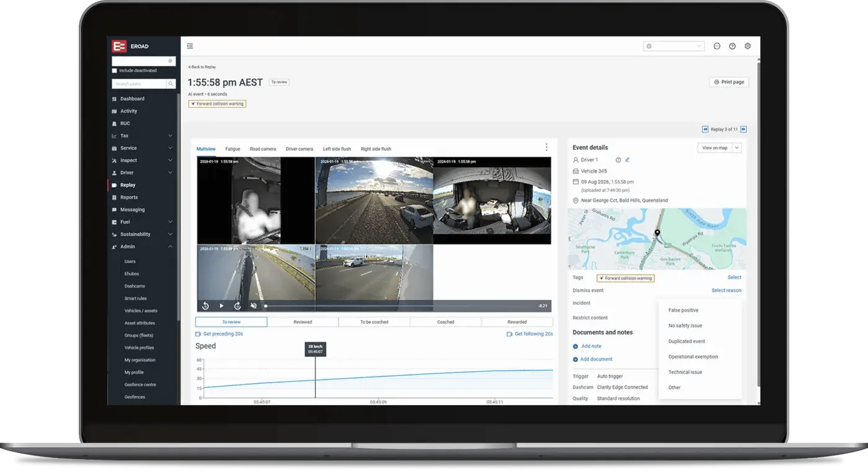Set event status to Reviewed
This screenshot has width=868, height=471.
303,322
